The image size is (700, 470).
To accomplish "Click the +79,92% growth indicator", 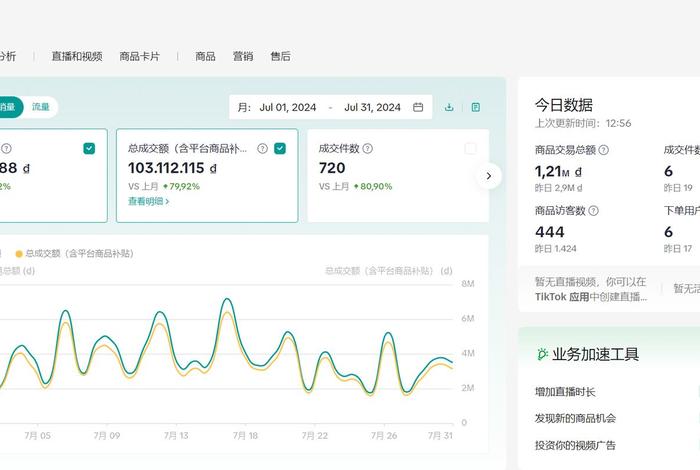I will 181,186.
